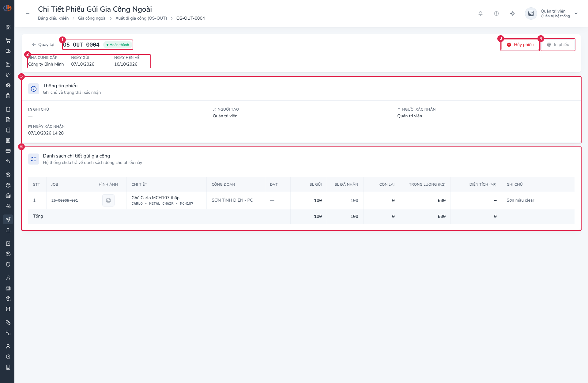Screen dimensions: 588x383
Task: Click the user avatar image
Action: coord(531,13)
